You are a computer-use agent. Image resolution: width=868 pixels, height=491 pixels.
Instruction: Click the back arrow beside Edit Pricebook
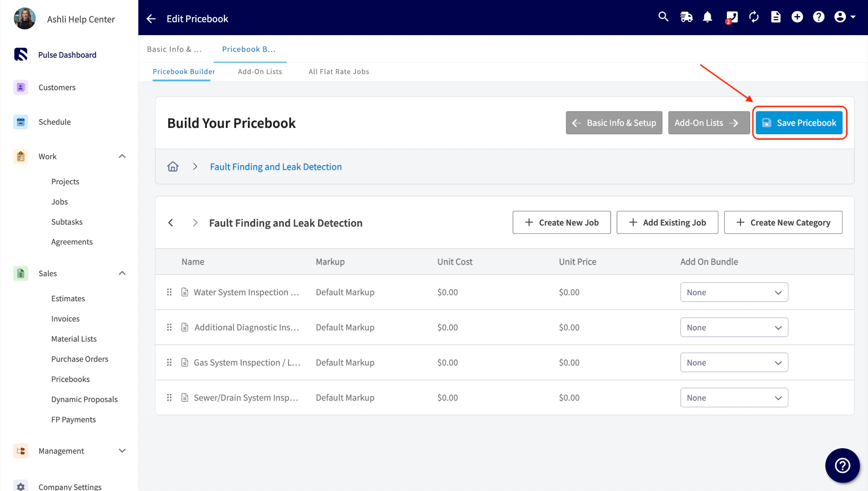click(x=151, y=19)
